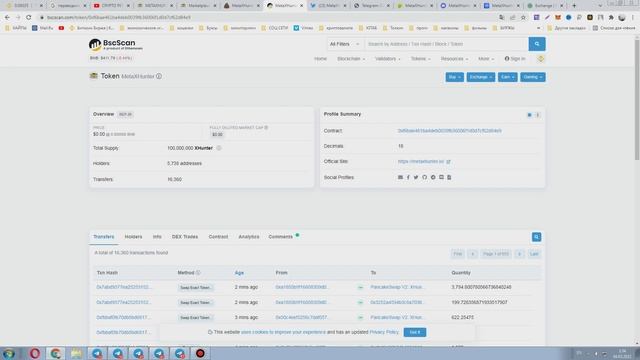Switch to the Contract tab
This screenshot has height=360, width=640.
(218, 237)
